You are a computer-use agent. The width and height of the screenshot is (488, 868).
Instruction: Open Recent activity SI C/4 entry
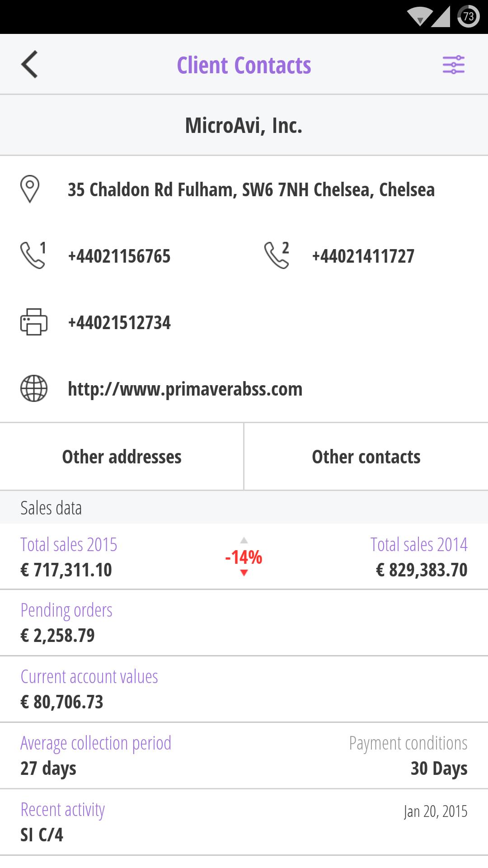(244, 822)
